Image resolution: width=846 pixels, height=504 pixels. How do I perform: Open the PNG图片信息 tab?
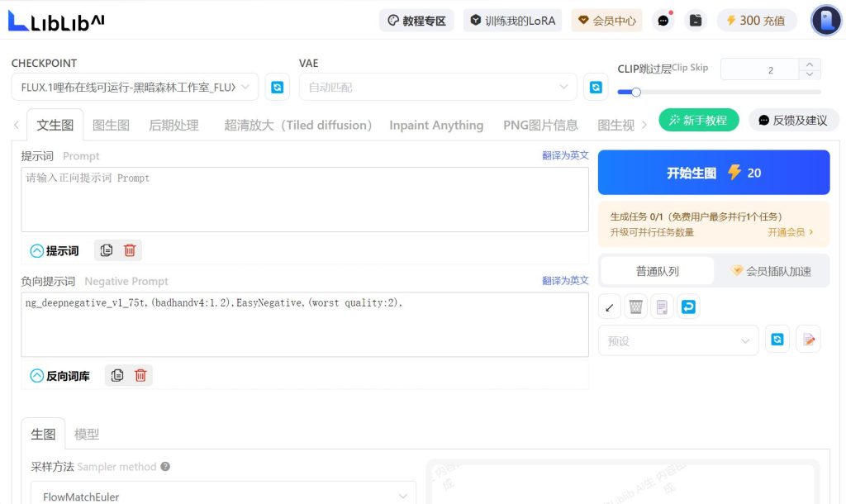tap(540, 126)
